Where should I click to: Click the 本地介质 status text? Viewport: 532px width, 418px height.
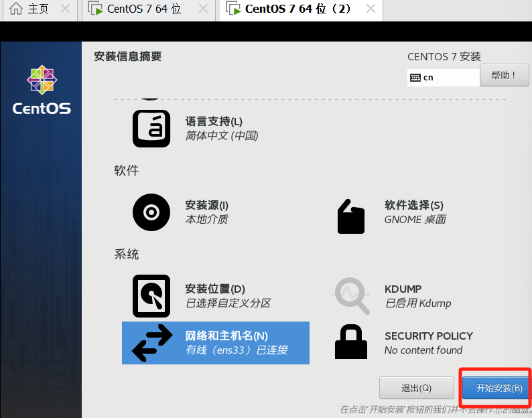pos(206,220)
